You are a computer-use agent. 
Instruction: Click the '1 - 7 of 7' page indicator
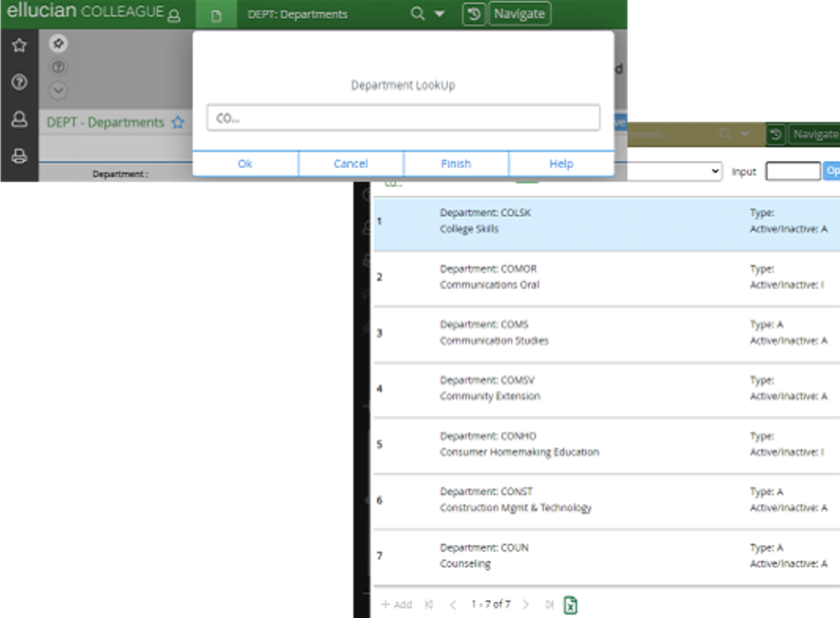pyautogui.click(x=490, y=605)
